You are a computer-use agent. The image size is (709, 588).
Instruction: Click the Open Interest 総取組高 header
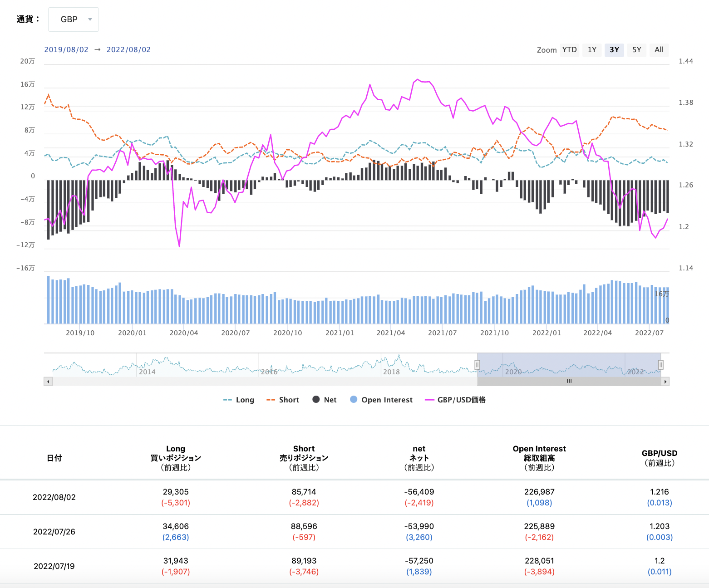(x=539, y=458)
